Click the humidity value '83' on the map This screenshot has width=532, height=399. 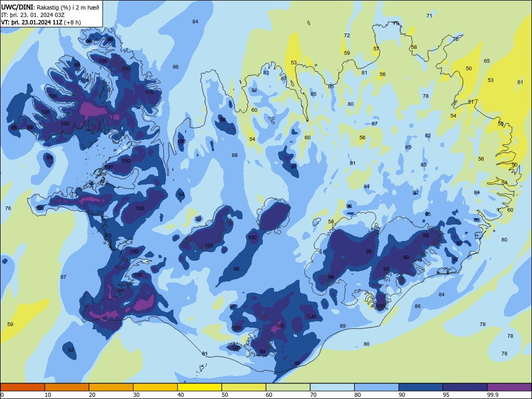(266, 72)
